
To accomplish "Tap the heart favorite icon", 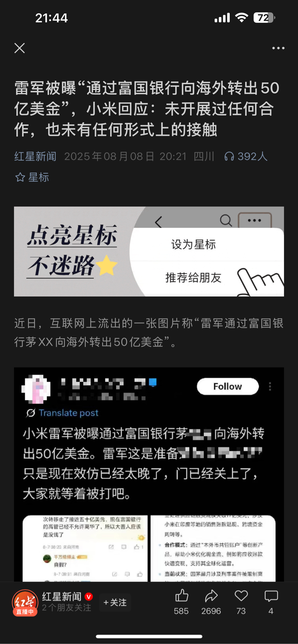I will point(241,596).
